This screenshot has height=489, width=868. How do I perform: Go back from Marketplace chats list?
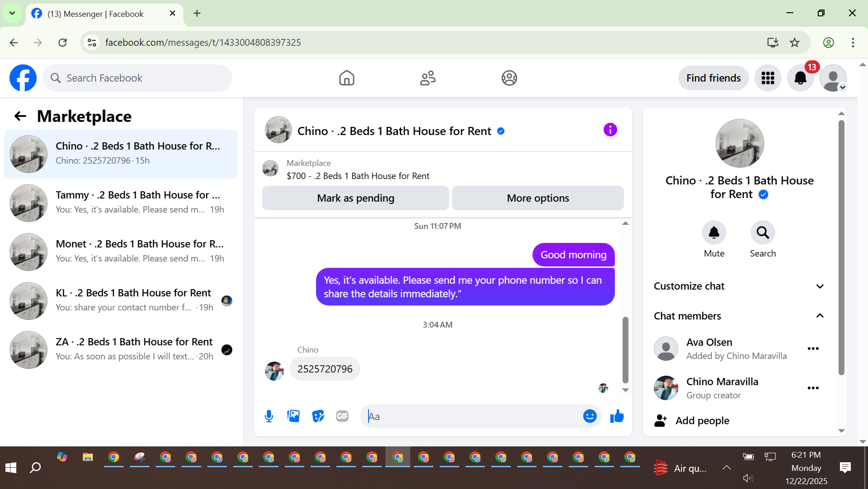coord(20,116)
